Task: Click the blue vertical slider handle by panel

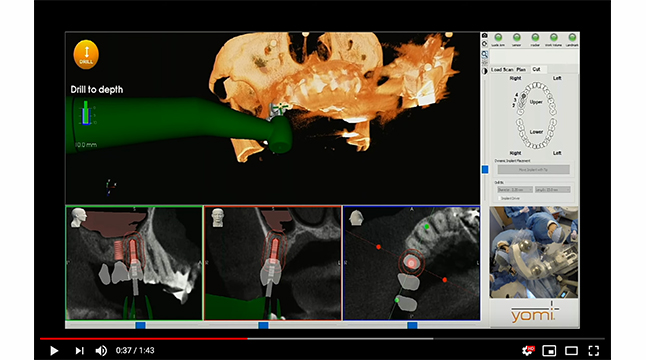Action: tap(485, 169)
